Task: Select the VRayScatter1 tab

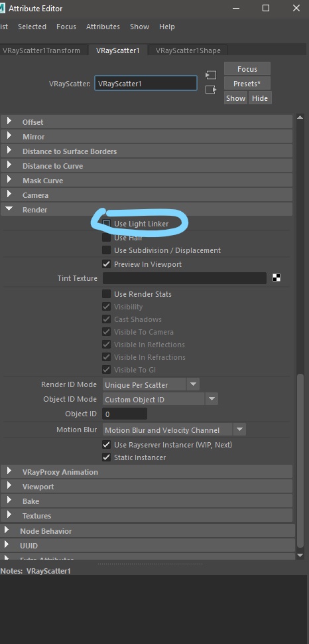Action: 118,50
